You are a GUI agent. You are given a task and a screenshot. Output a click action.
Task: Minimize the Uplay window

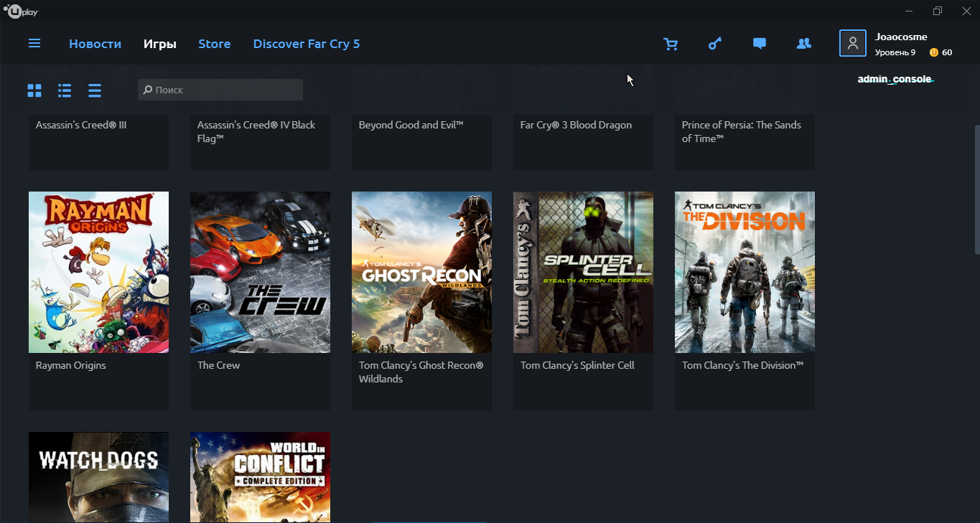coord(910,11)
